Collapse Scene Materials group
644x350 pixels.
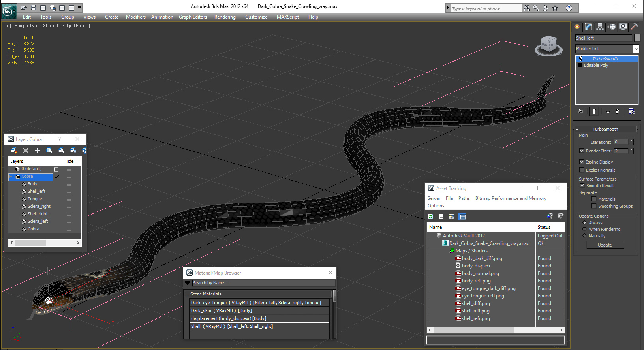click(188, 294)
